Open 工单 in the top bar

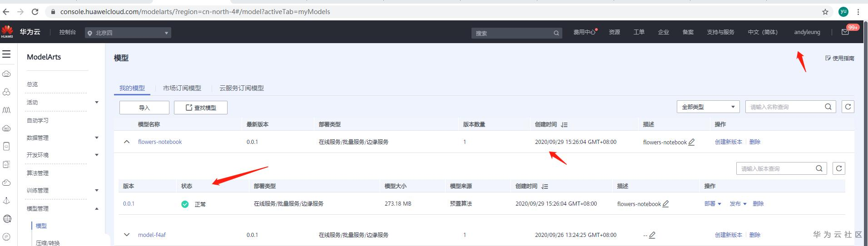coord(639,32)
